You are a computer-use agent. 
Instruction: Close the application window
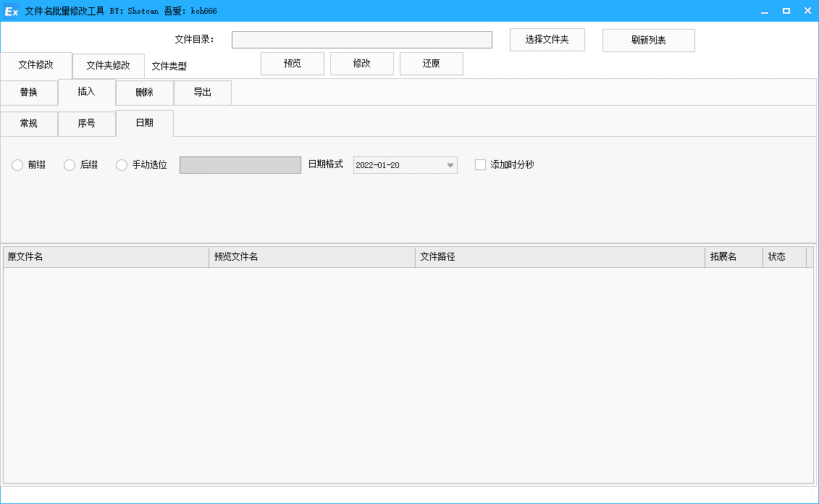pos(807,11)
